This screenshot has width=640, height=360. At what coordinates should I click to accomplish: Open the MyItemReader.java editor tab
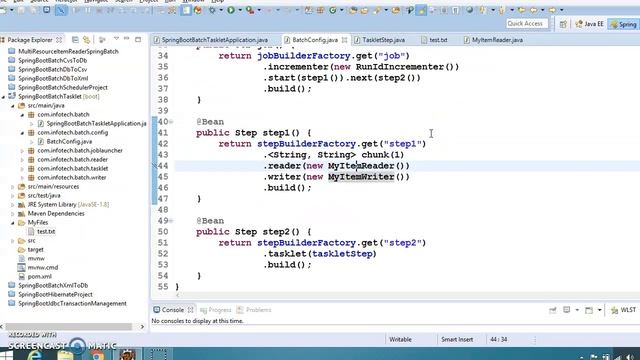coord(493,40)
